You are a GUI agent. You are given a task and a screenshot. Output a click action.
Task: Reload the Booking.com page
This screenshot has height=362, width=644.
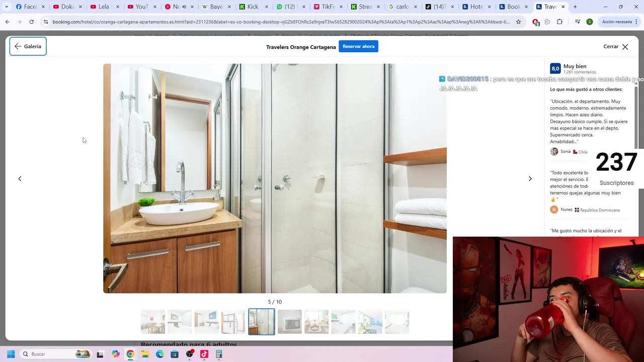[31, 22]
